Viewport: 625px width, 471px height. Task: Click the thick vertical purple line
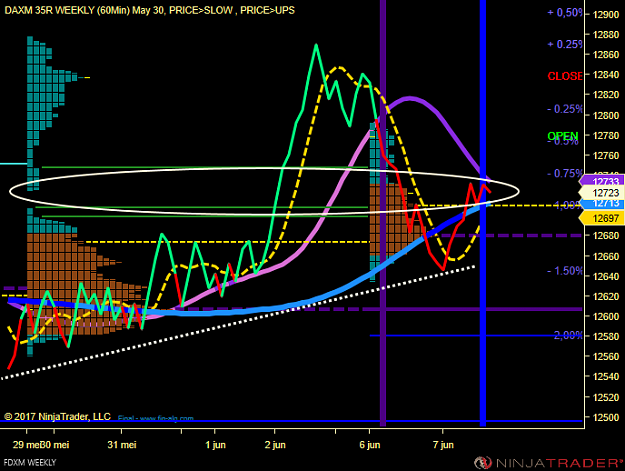[383, 213]
